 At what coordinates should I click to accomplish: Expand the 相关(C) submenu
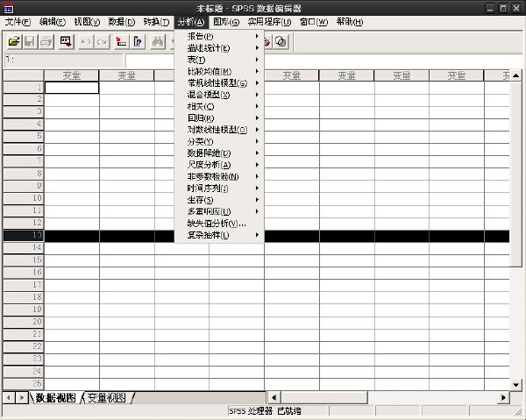coord(219,106)
